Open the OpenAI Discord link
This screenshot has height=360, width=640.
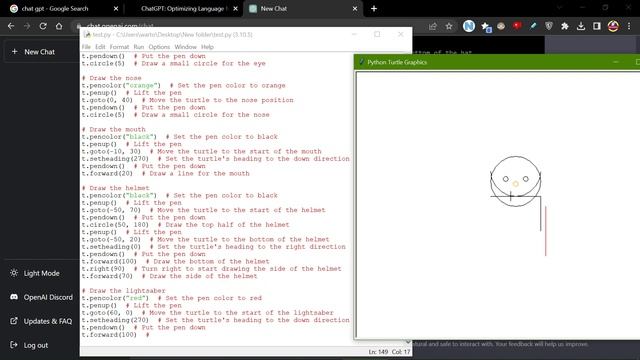click(41, 297)
